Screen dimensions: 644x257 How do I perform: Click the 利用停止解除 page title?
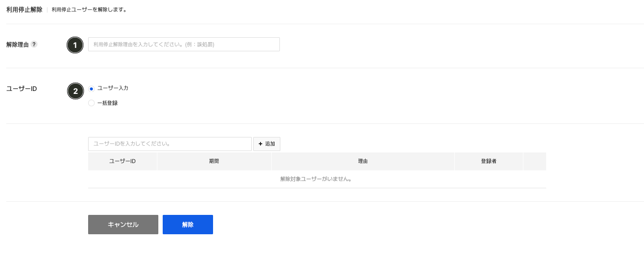24,9
